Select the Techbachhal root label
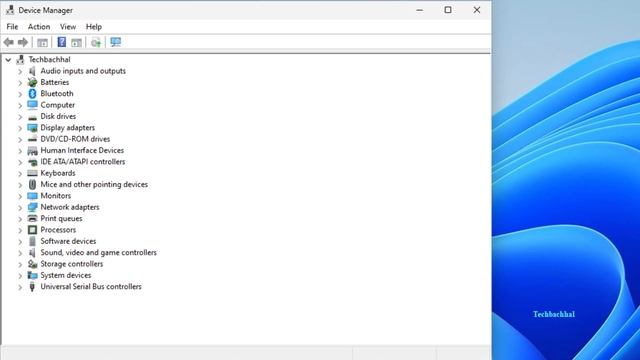The image size is (640, 360). (49, 60)
